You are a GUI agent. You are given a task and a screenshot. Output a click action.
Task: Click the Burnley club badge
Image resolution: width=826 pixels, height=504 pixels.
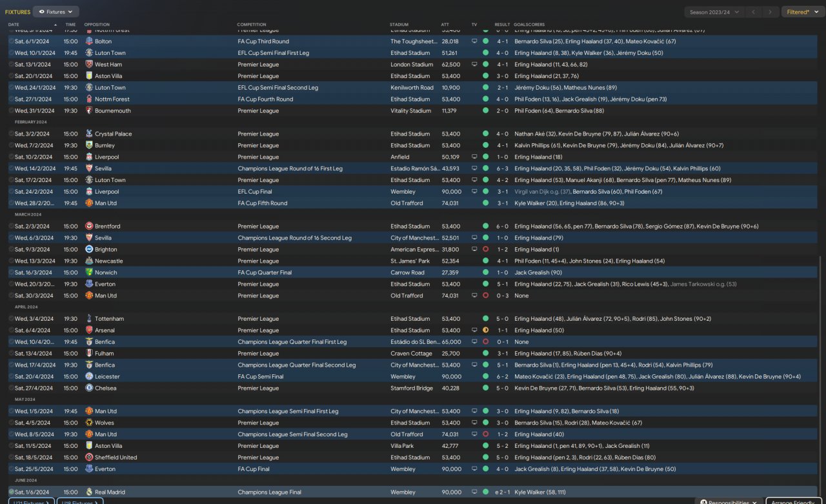coord(89,146)
